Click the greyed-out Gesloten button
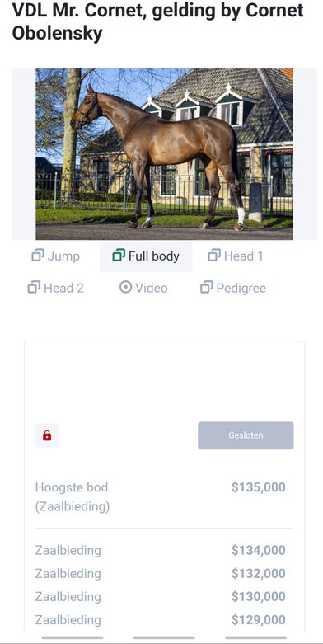 click(246, 435)
